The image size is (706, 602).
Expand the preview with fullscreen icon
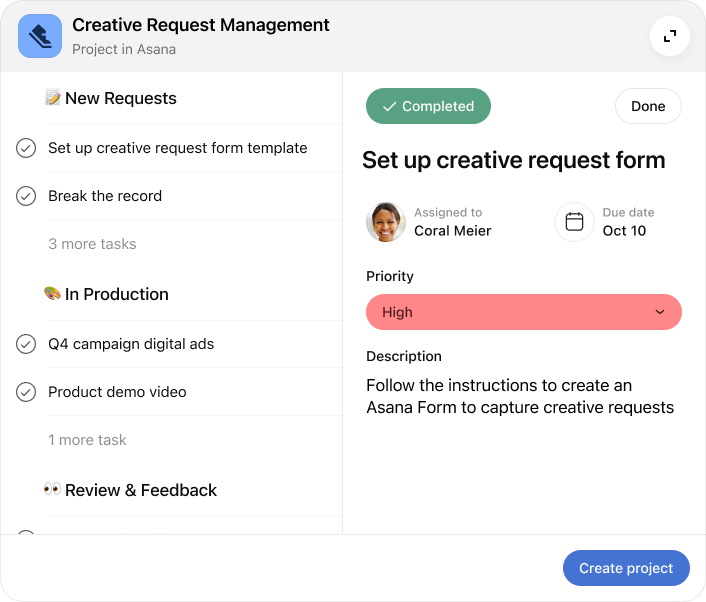tap(670, 36)
